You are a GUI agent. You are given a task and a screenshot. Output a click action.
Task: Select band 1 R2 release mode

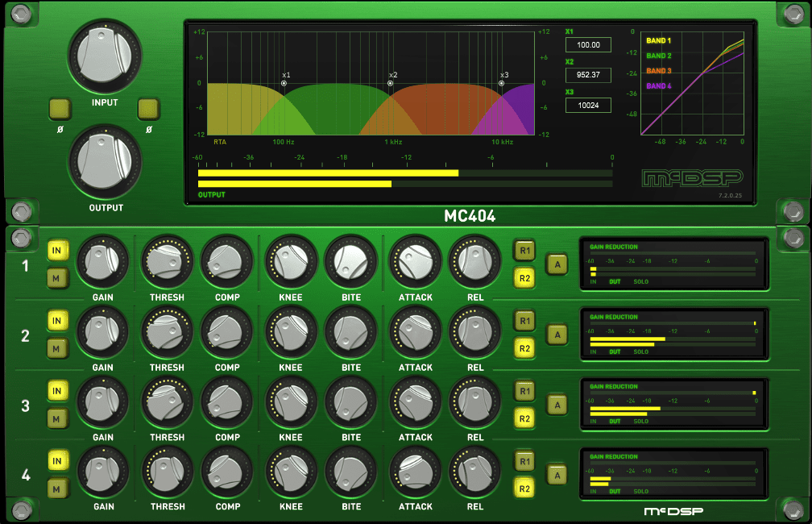[x=524, y=278]
